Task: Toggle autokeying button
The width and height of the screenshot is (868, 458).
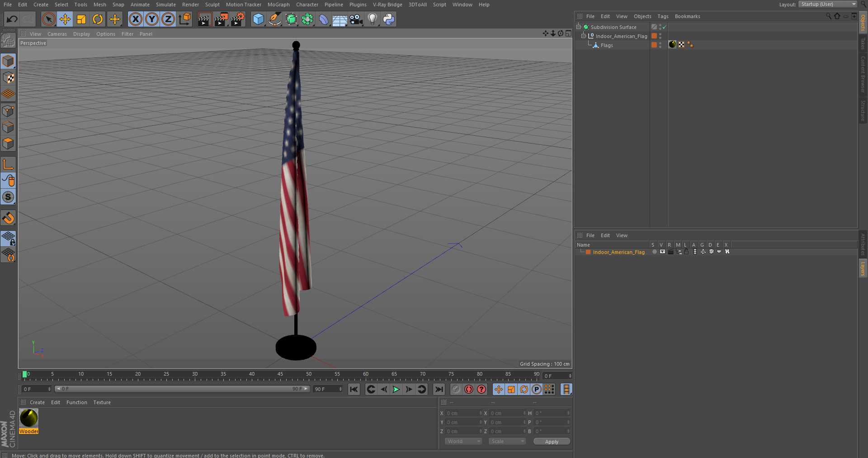Action: [x=469, y=389]
